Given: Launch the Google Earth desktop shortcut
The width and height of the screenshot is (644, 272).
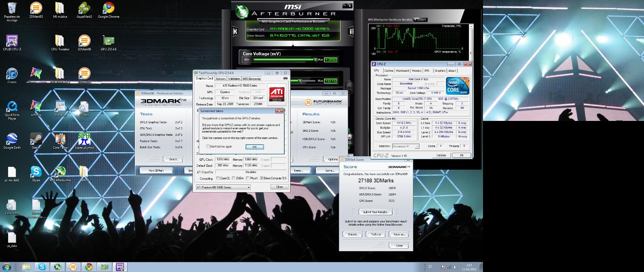Looking at the screenshot, I should (x=12, y=141).
